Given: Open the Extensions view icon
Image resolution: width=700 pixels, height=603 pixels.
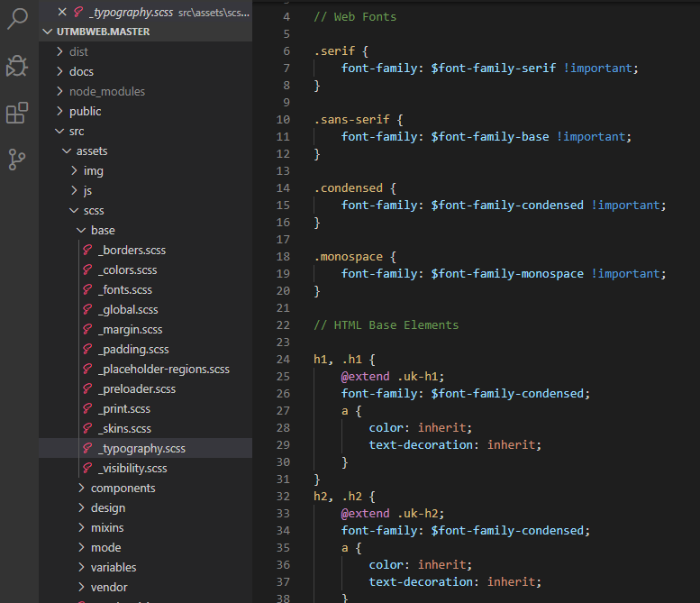Looking at the screenshot, I should click(x=17, y=113).
